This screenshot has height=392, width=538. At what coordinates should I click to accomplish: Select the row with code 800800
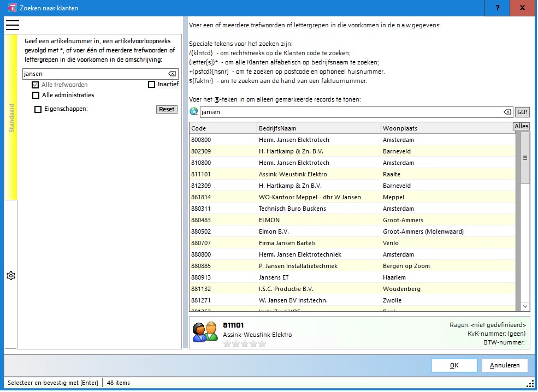[352, 140]
